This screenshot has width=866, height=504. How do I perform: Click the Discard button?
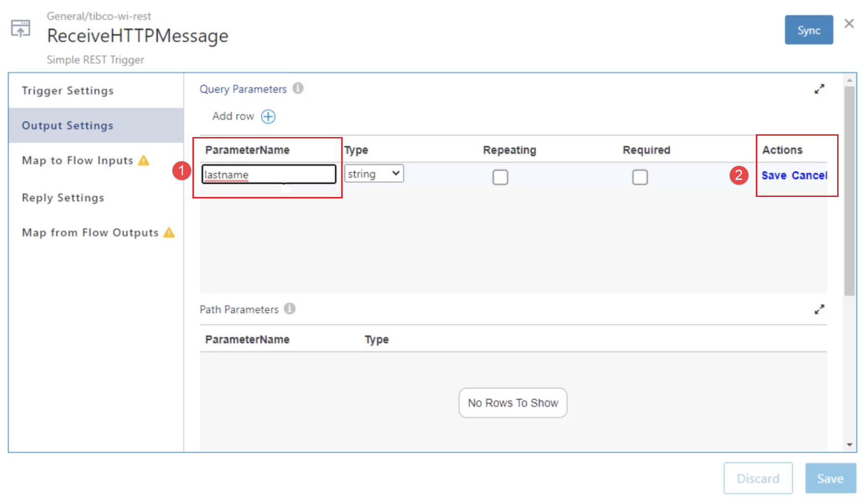coord(758,478)
